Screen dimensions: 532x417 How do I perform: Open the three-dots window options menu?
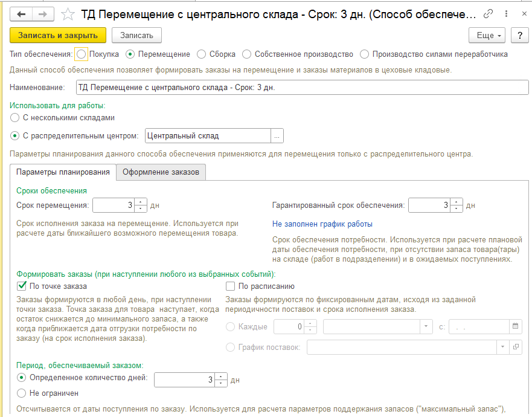[x=506, y=14]
